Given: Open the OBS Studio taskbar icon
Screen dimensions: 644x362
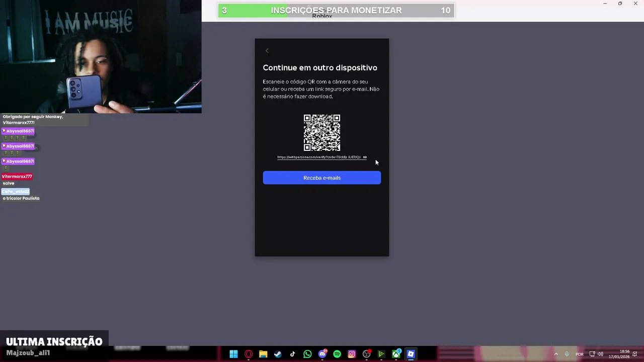Looking at the screenshot, I should tap(367, 354).
